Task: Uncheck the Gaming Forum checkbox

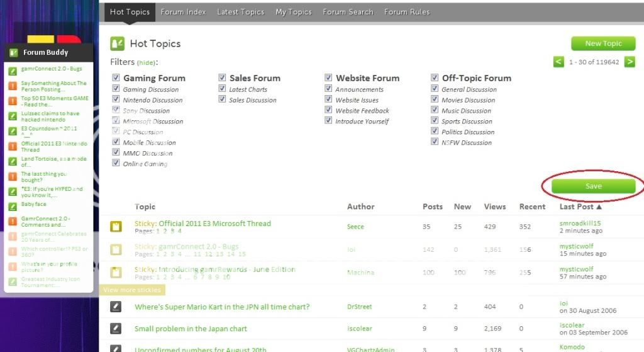Action: (116, 78)
